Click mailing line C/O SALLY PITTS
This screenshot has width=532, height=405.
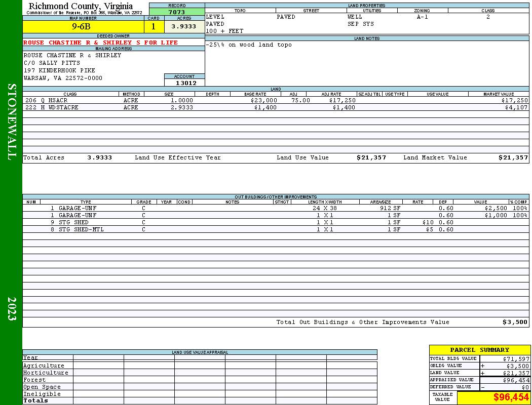point(52,63)
